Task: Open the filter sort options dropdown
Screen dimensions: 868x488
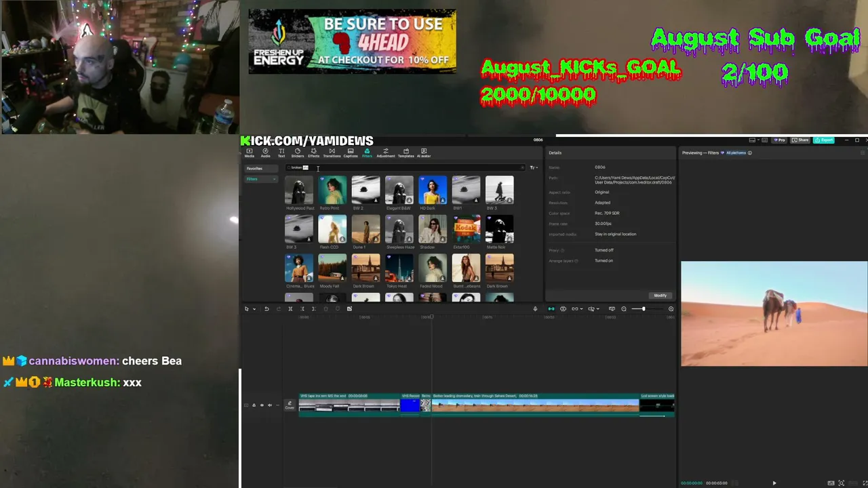Action: 534,168
